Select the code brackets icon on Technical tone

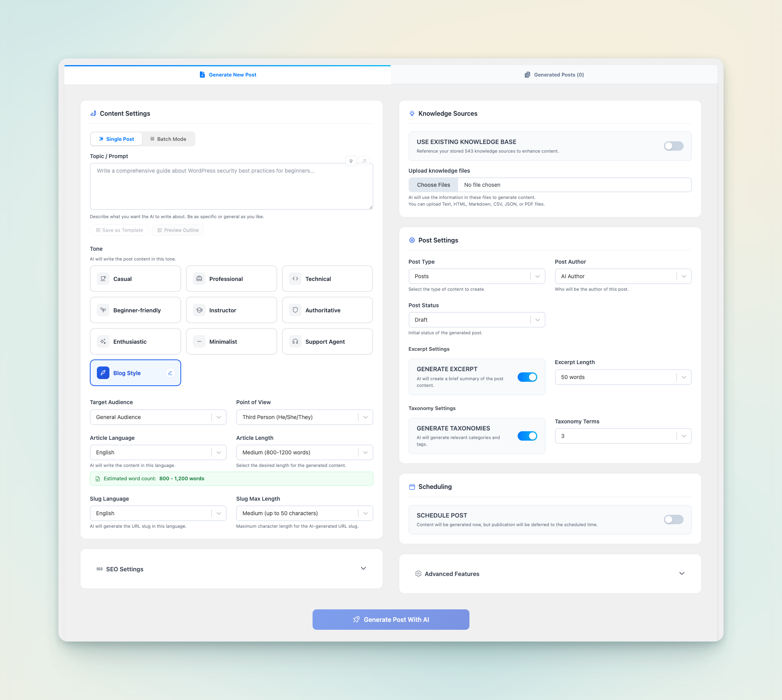[295, 279]
